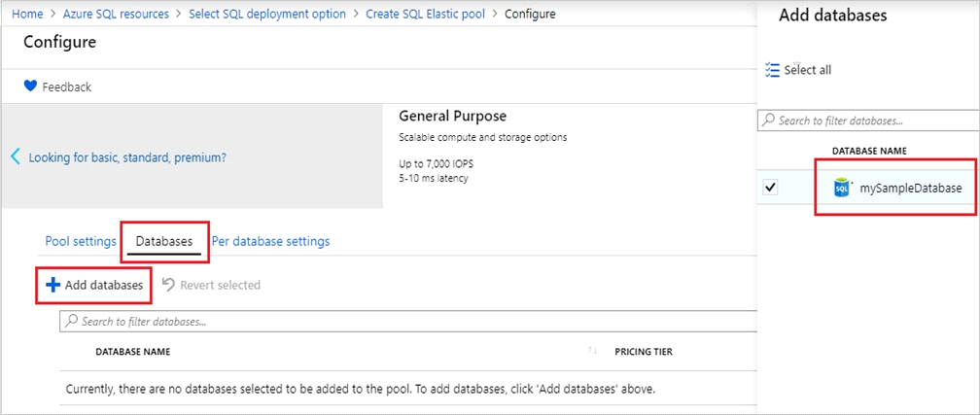Open Azure SQL resources breadcrumb

coord(116,14)
